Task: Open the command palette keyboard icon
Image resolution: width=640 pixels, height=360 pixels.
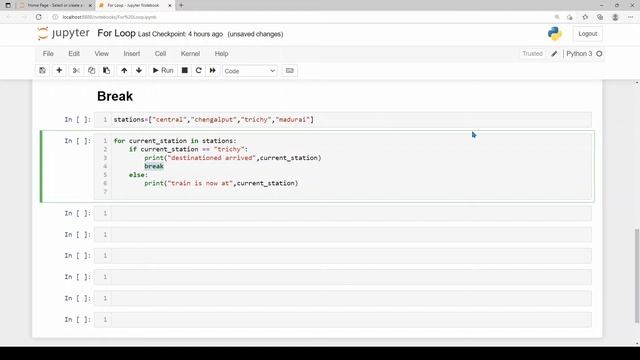Action: coord(290,71)
